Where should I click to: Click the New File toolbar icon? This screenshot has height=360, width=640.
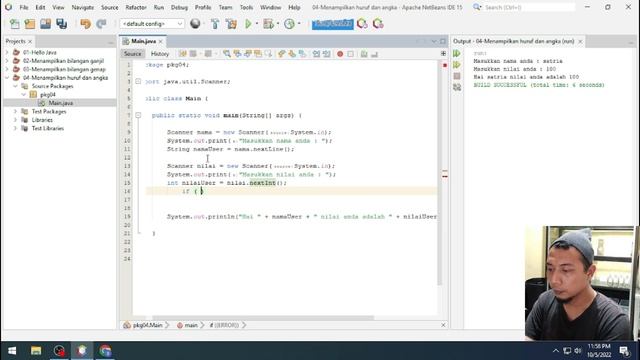[x=14, y=24]
